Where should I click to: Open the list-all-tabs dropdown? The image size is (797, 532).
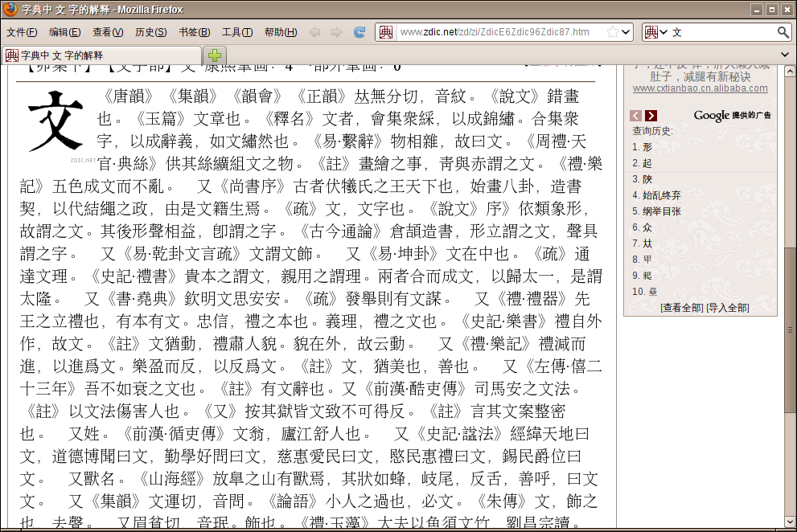click(785, 55)
